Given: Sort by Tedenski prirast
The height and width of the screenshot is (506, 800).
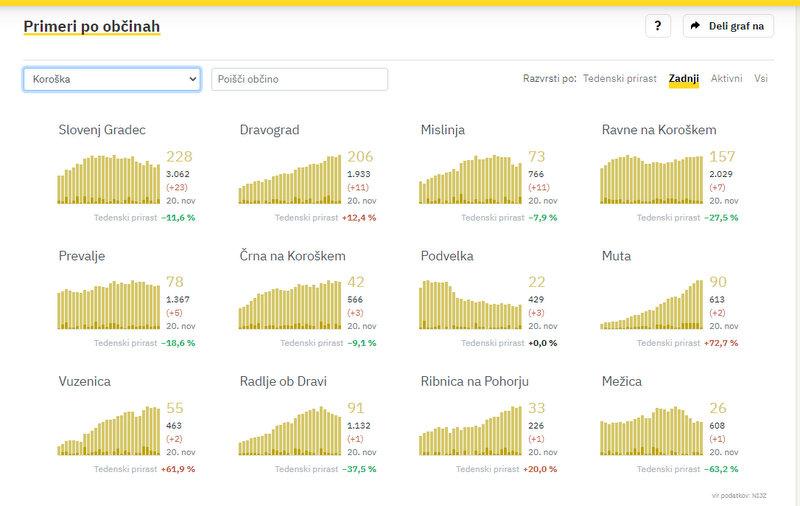Looking at the screenshot, I should click(619, 78).
